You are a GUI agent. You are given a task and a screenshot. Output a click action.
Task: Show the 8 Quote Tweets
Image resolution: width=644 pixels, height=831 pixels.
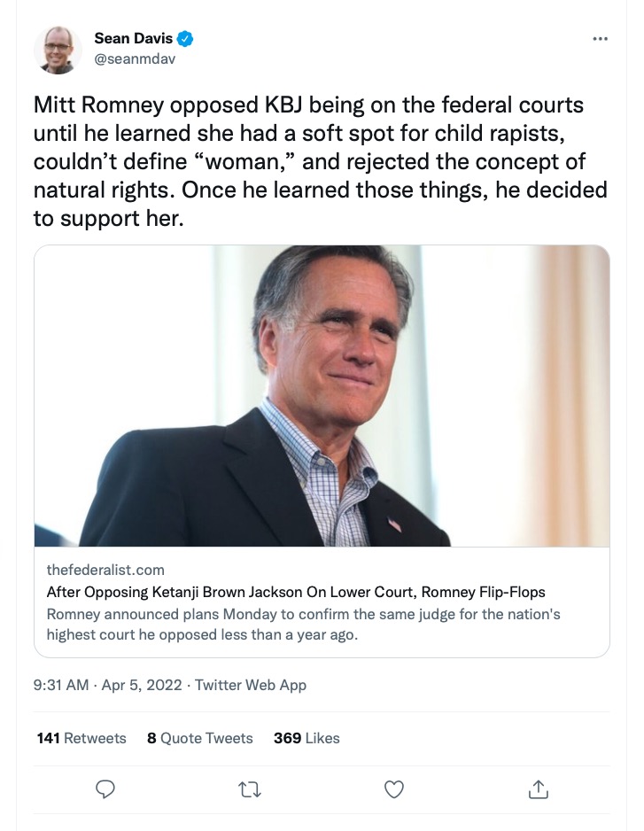tap(200, 738)
